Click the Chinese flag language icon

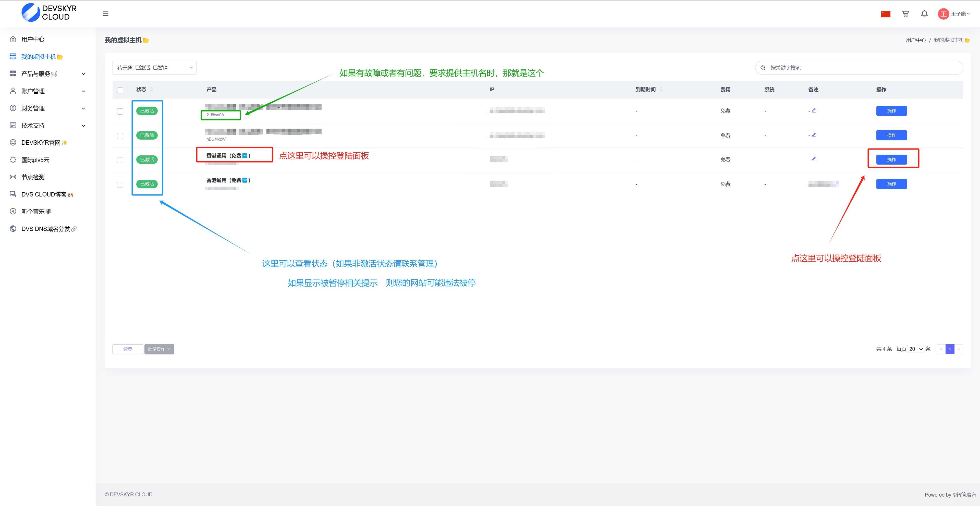coord(886,14)
